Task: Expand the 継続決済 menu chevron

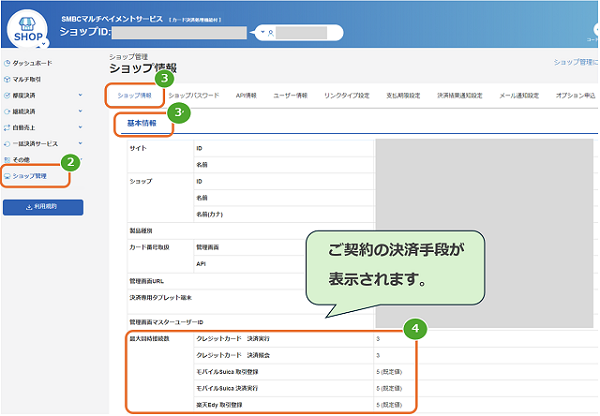Action: [x=80, y=111]
